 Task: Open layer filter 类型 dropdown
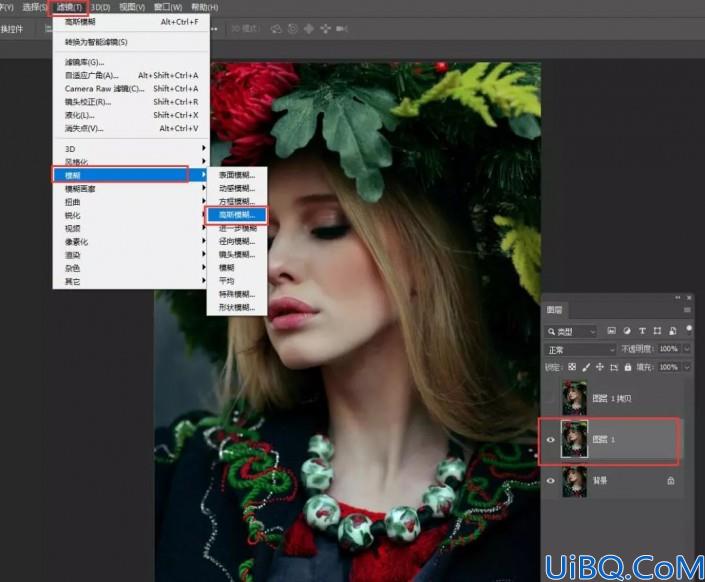[571, 331]
